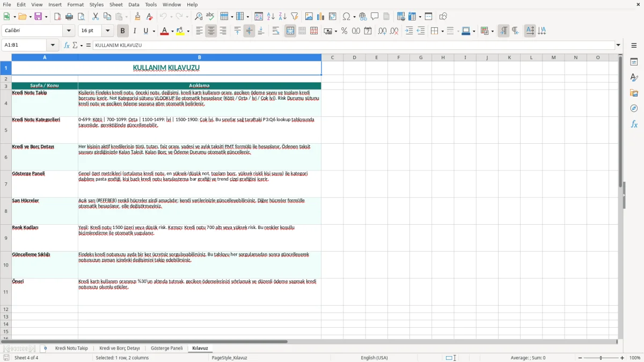Image resolution: width=644 pixels, height=362 pixels.
Task: Click the Copy icon
Action: 107,17
